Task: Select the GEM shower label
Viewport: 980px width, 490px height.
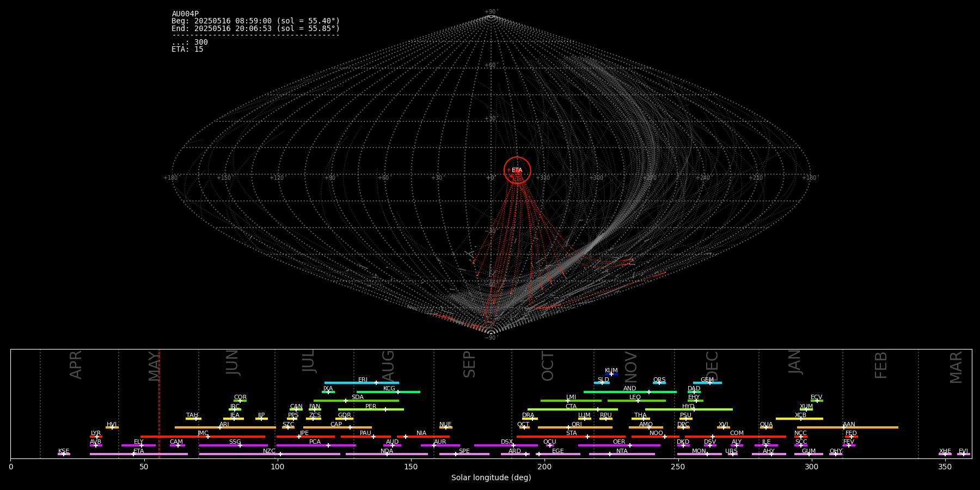Action: (707, 380)
